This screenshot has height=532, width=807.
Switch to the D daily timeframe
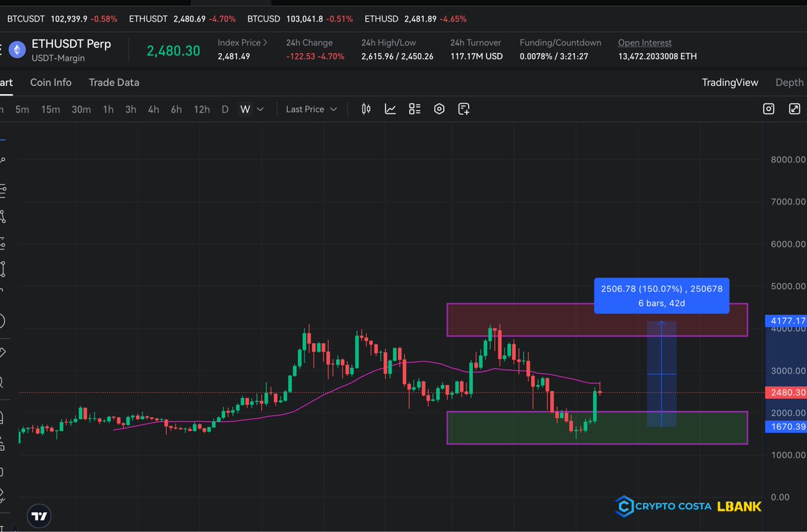pos(225,108)
